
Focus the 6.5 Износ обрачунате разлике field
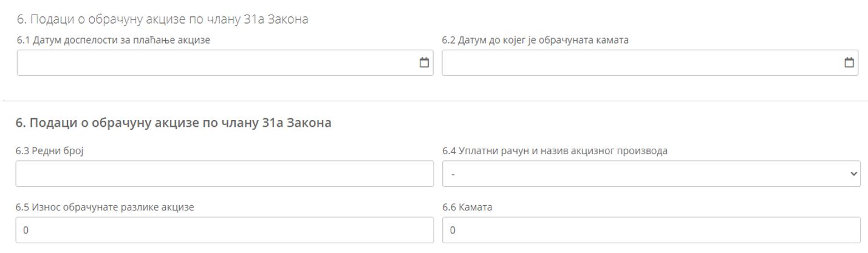[225, 230]
